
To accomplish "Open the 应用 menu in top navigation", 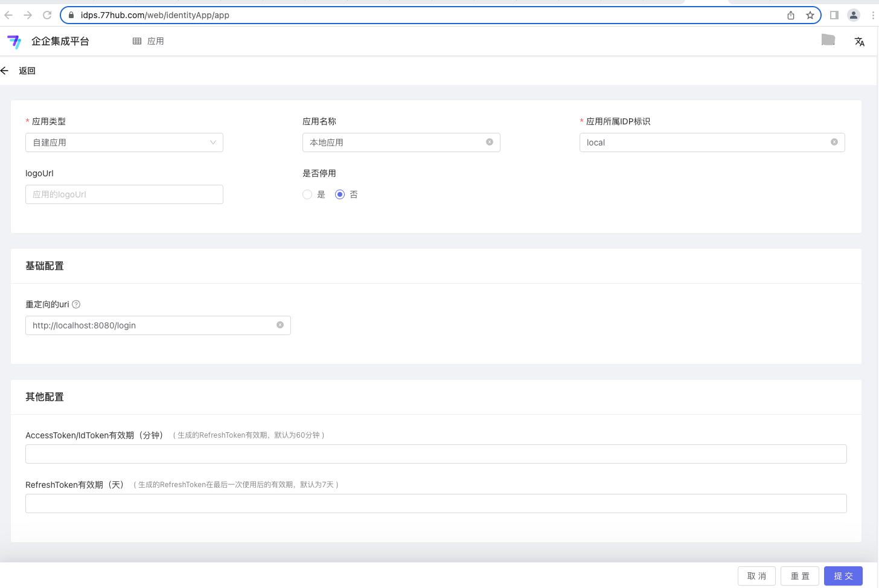I will click(149, 41).
